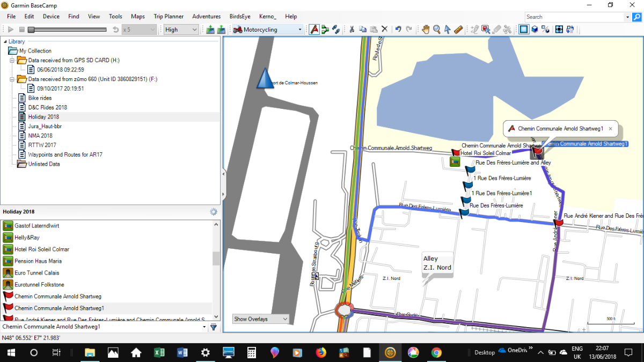Open Firefox from the taskbar
Image resolution: width=644 pixels, height=362 pixels.
321,352
